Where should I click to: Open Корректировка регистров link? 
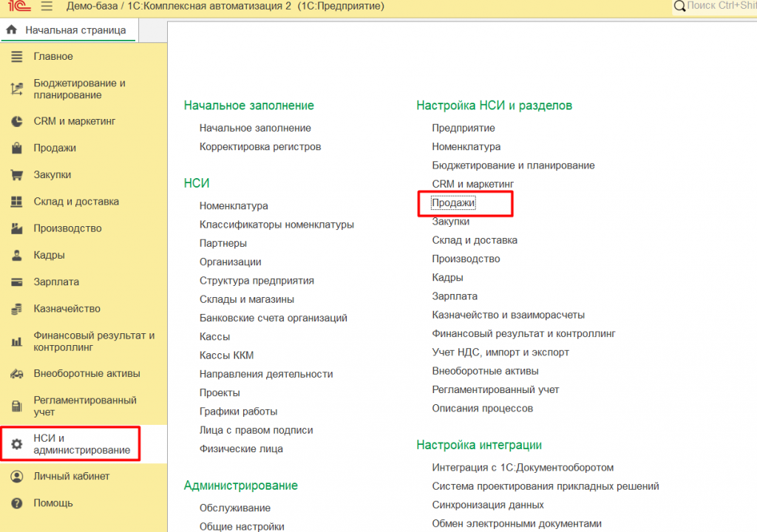tap(259, 147)
